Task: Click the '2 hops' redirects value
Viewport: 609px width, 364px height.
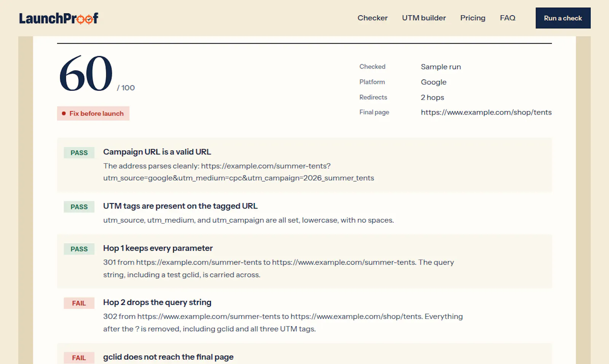Action: pyautogui.click(x=432, y=97)
